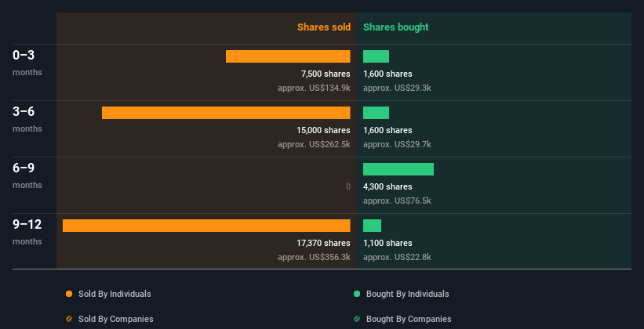Click the approx. US$76.5k value
The width and height of the screenshot is (644, 329).
tap(397, 201)
